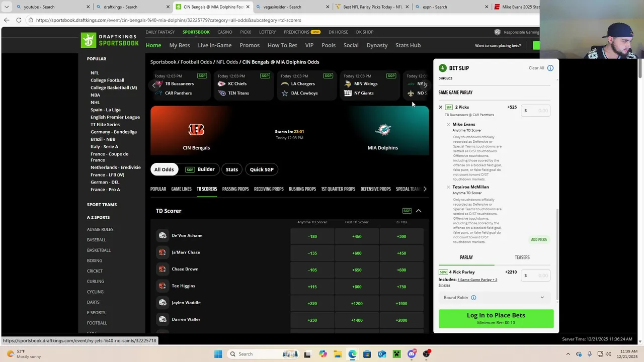Screen dimensions: 644x362
Task: Open the Builder SGP view
Action: point(201,169)
